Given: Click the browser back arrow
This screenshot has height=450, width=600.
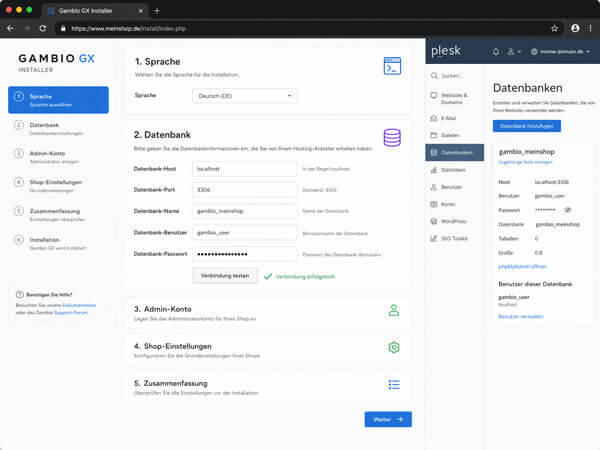Looking at the screenshot, I should coord(10,28).
